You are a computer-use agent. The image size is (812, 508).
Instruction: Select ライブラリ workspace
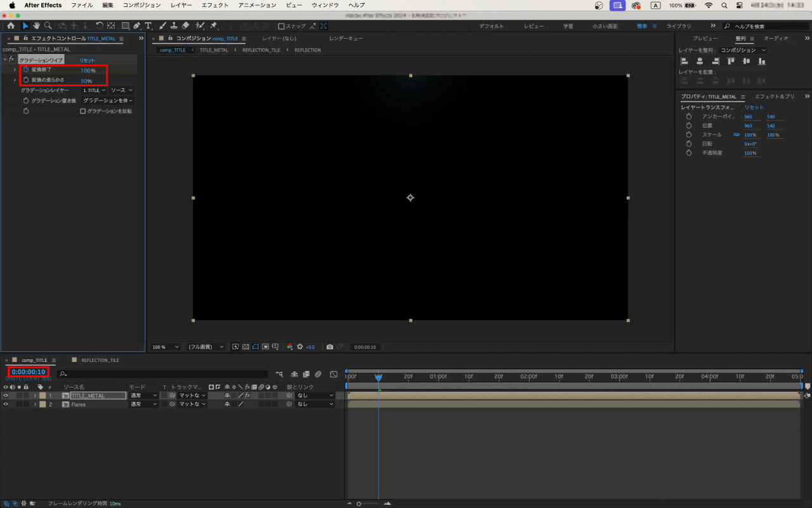(679, 26)
